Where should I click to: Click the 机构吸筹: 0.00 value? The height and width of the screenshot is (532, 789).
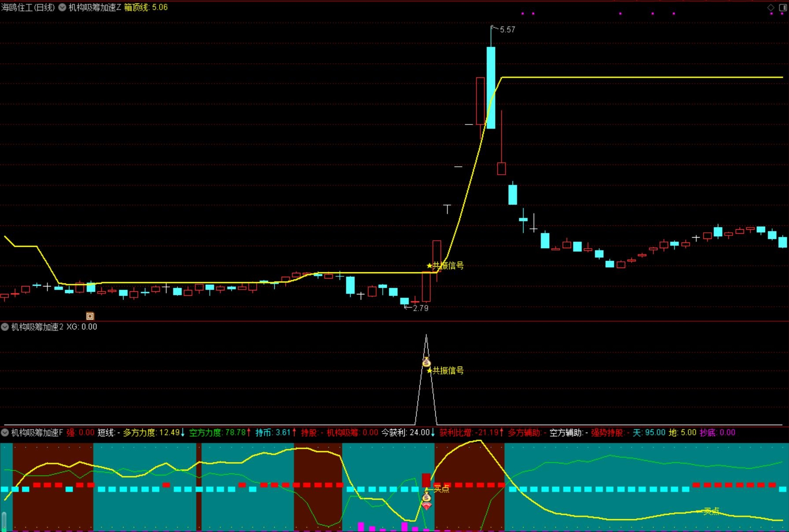tap(352, 433)
